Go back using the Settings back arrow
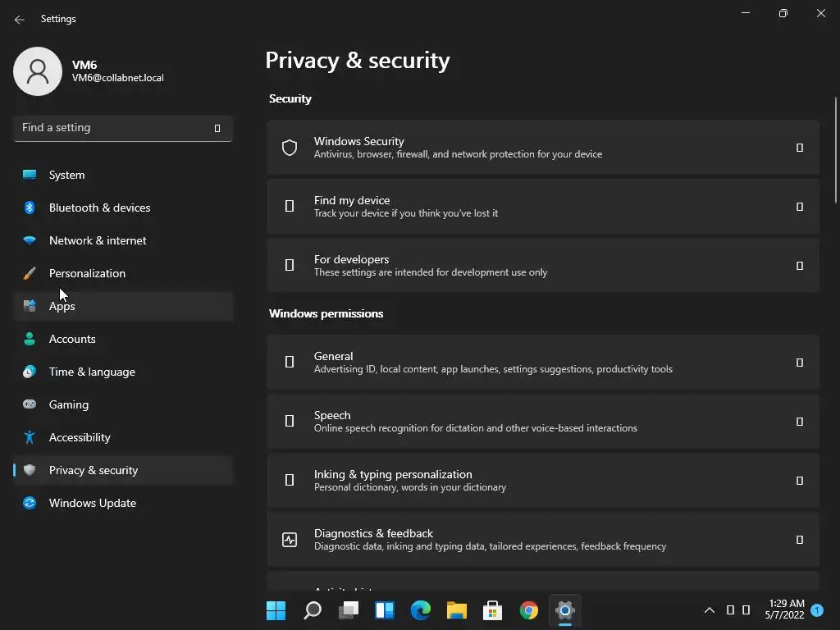The width and height of the screenshot is (840, 630). (x=20, y=20)
